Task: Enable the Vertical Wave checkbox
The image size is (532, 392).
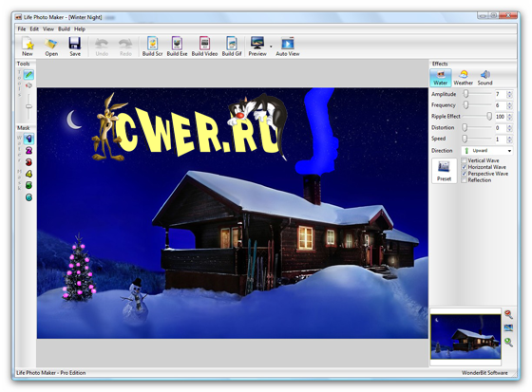Action: pyautogui.click(x=465, y=160)
